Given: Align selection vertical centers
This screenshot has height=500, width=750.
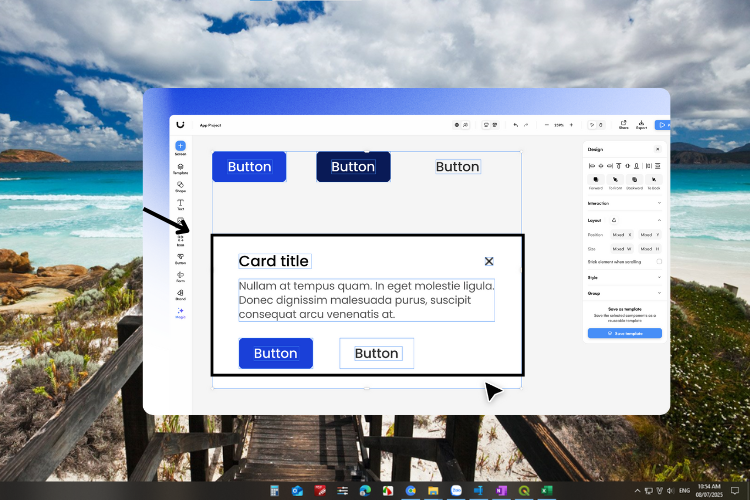Looking at the screenshot, I should point(628,166).
